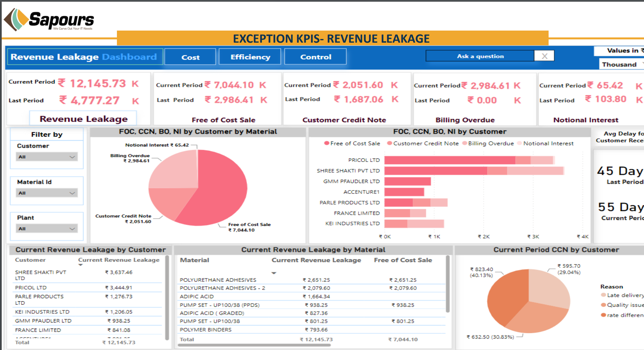Select Customer Credit Note legend marker
Viewport: 644px width, 350px height.
[x=389, y=143]
